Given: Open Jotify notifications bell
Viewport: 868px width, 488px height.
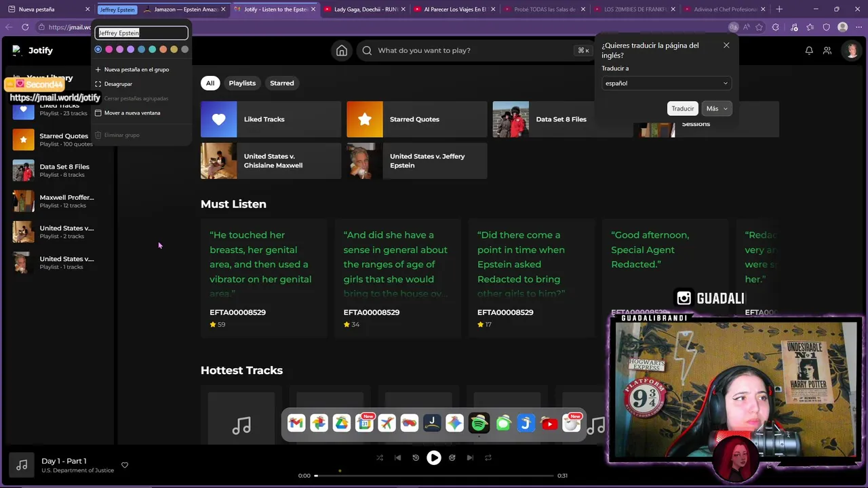Looking at the screenshot, I should (809, 50).
